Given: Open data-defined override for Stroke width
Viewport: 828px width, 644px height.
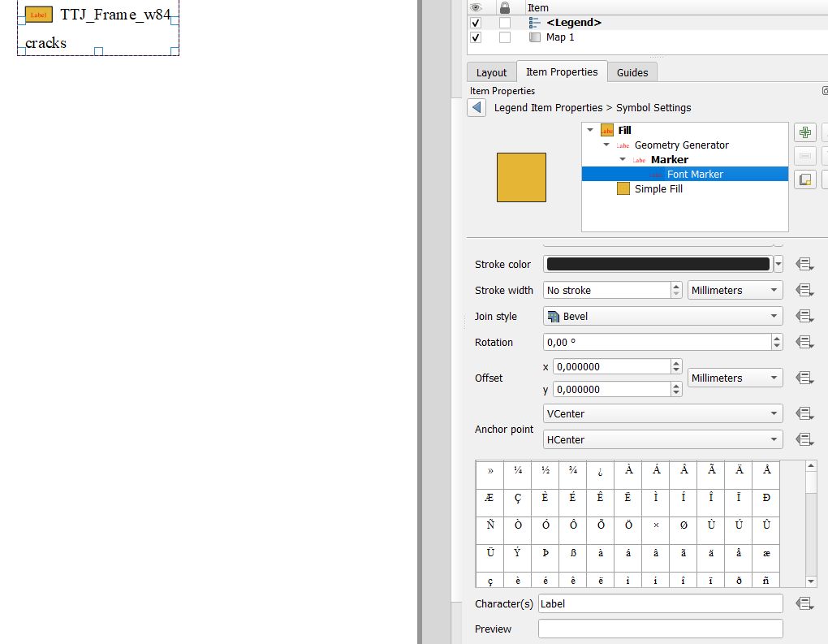Looking at the screenshot, I should click(x=804, y=290).
